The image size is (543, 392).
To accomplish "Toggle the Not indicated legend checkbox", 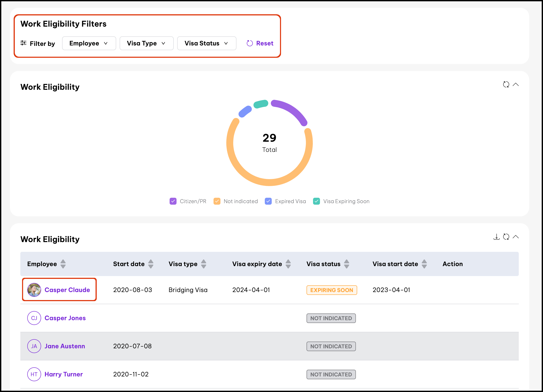I will coord(217,201).
